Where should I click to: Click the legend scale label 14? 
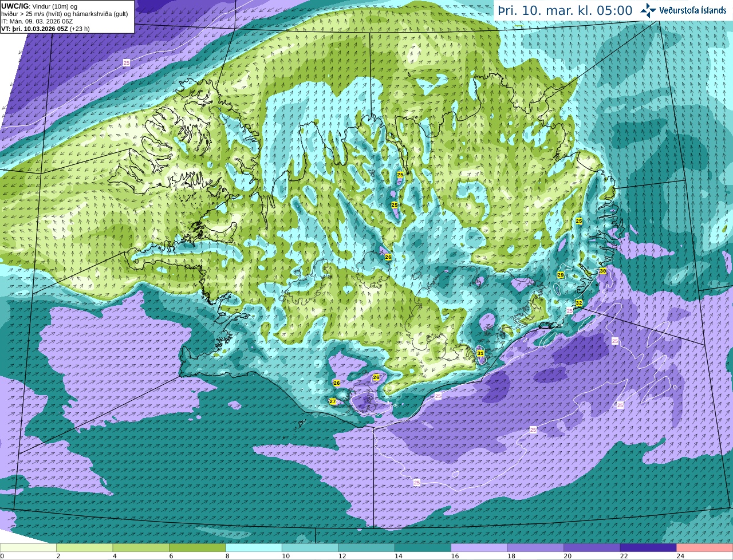[399, 556]
